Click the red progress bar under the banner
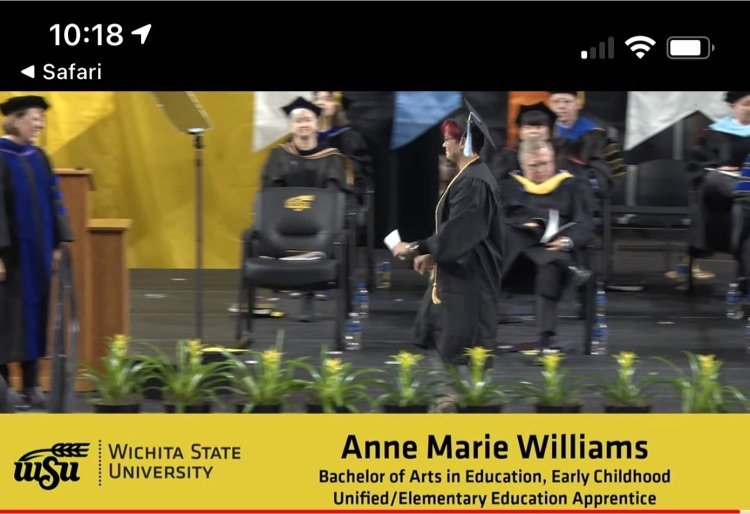The width and height of the screenshot is (750, 514). coord(369,512)
